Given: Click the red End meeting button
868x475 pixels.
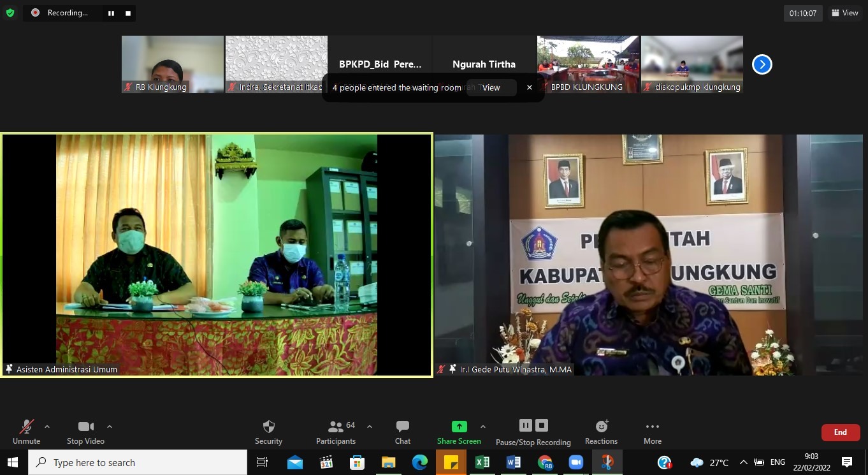Looking at the screenshot, I should click(x=841, y=432).
